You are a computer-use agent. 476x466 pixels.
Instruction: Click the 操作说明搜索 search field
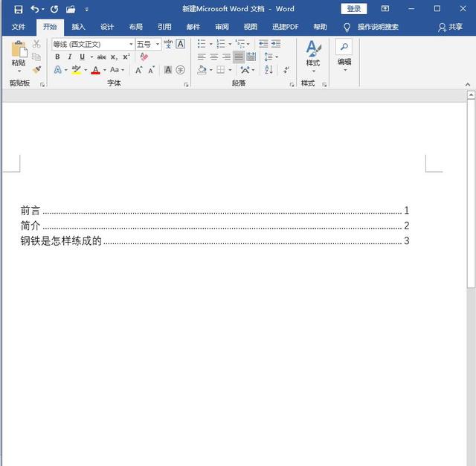(x=378, y=27)
